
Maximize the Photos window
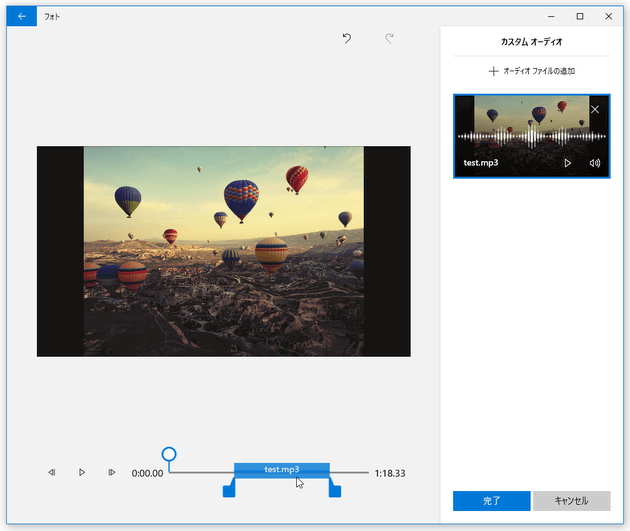580,16
